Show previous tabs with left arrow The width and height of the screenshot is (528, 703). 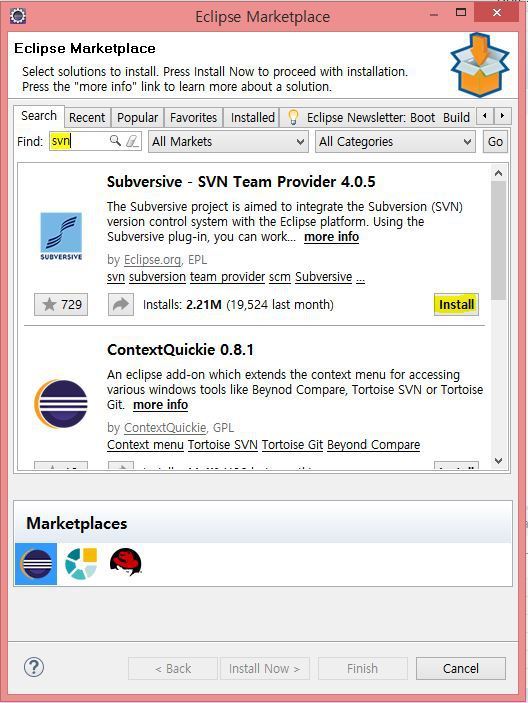click(x=485, y=116)
